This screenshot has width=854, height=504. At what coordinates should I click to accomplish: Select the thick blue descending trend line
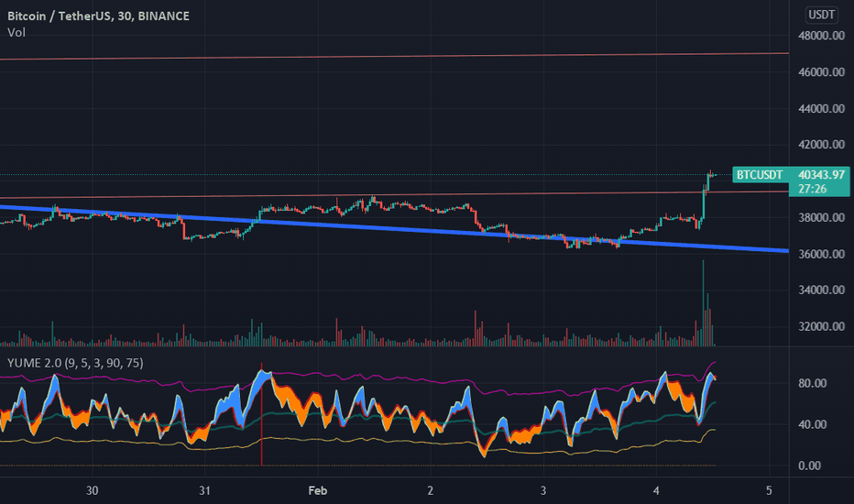point(394,229)
